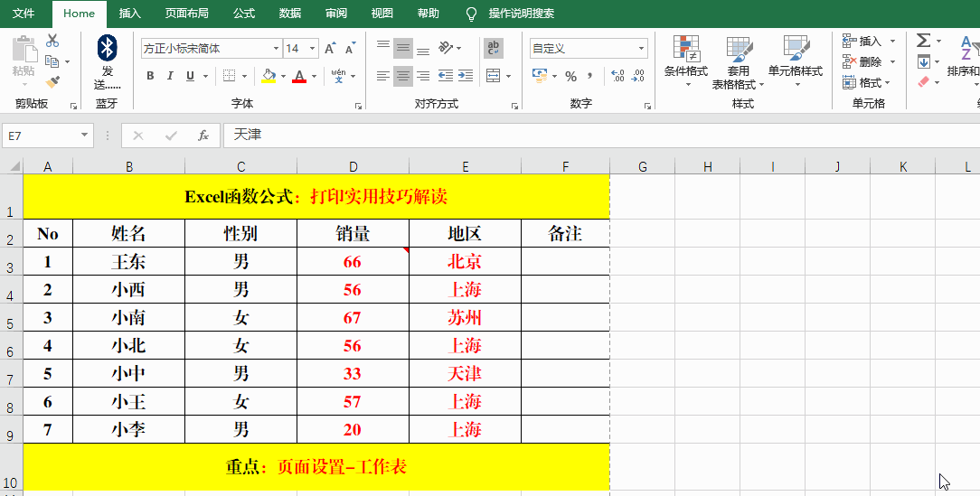Toggle wrap text button
The width and height of the screenshot is (980, 496).
[x=493, y=48]
